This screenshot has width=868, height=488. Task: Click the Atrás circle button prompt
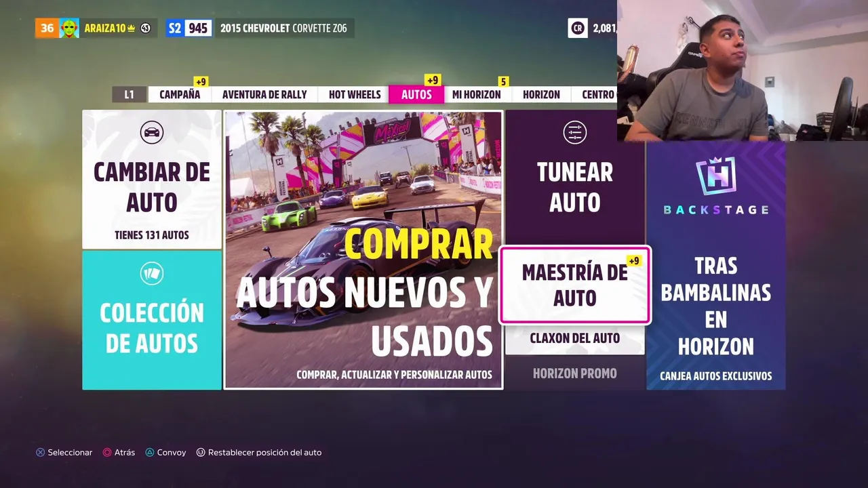pos(119,452)
